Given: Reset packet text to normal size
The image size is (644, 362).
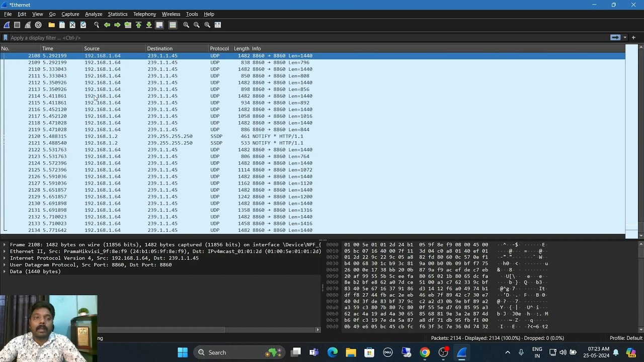Looking at the screenshot, I should tap(207, 25).
